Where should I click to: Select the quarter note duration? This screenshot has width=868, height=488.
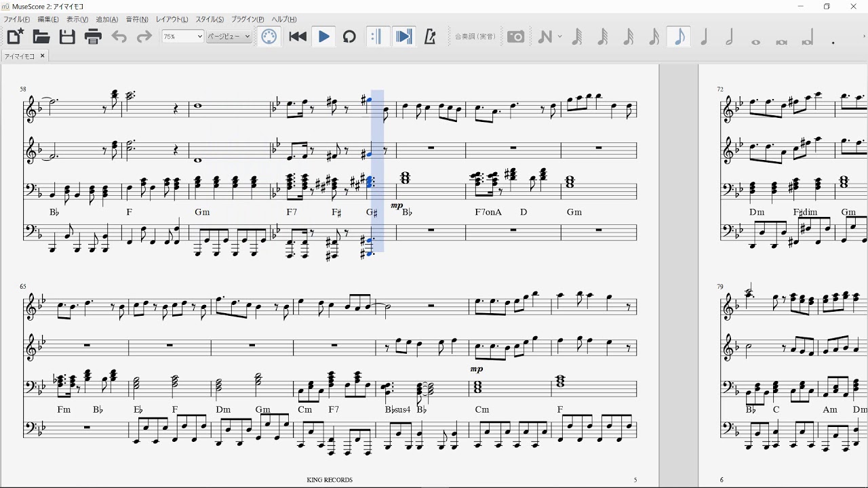pyautogui.click(x=705, y=37)
